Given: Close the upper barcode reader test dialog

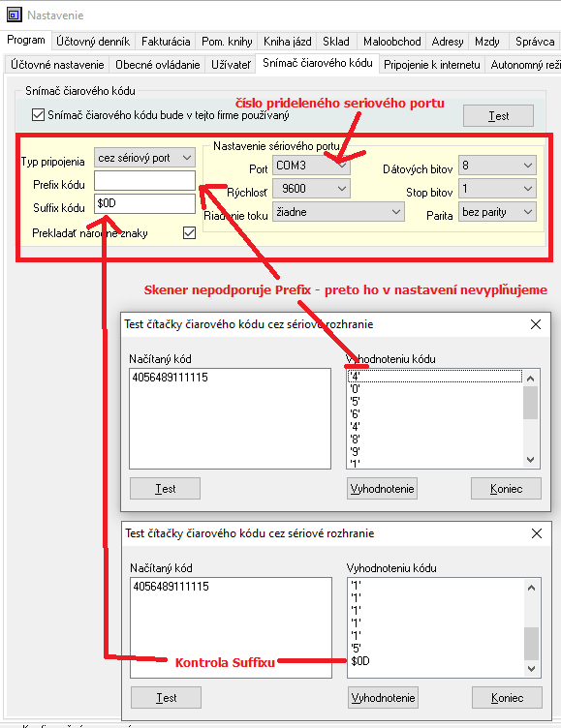Looking at the screenshot, I should click(536, 324).
